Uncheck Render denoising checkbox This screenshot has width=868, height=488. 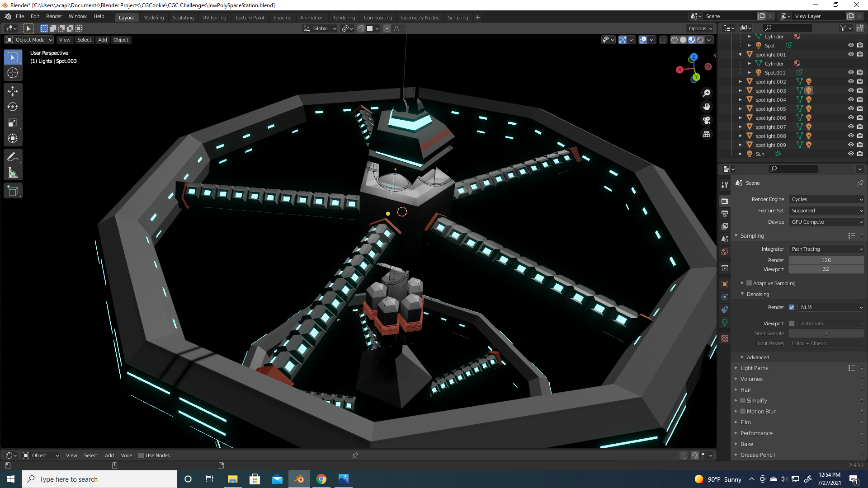tap(792, 307)
